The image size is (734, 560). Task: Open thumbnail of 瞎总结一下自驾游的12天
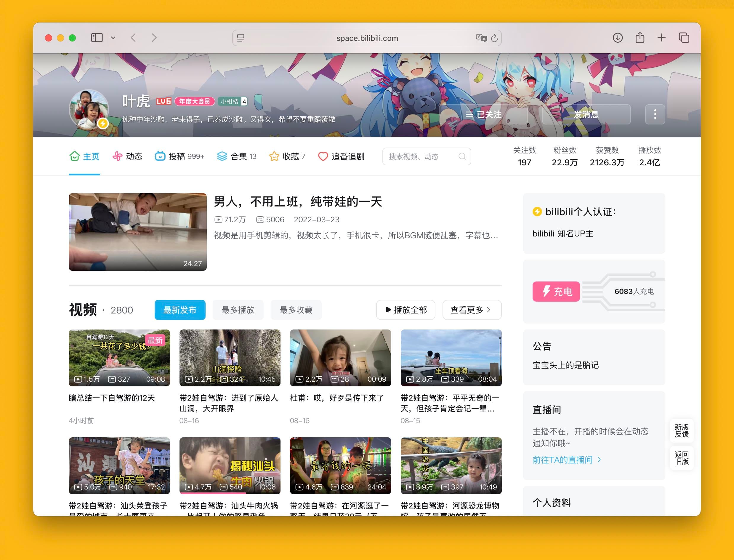(x=119, y=358)
